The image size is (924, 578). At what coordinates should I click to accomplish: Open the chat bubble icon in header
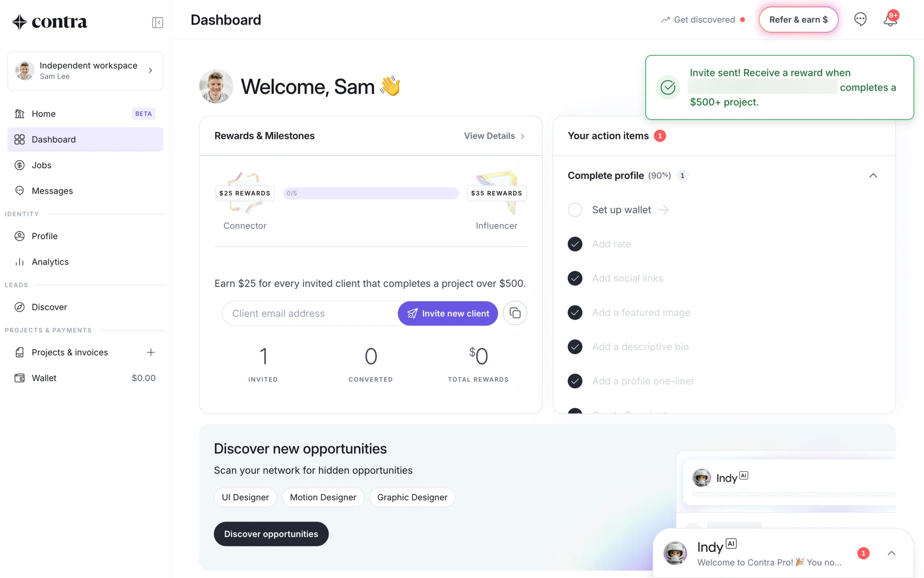click(860, 19)
